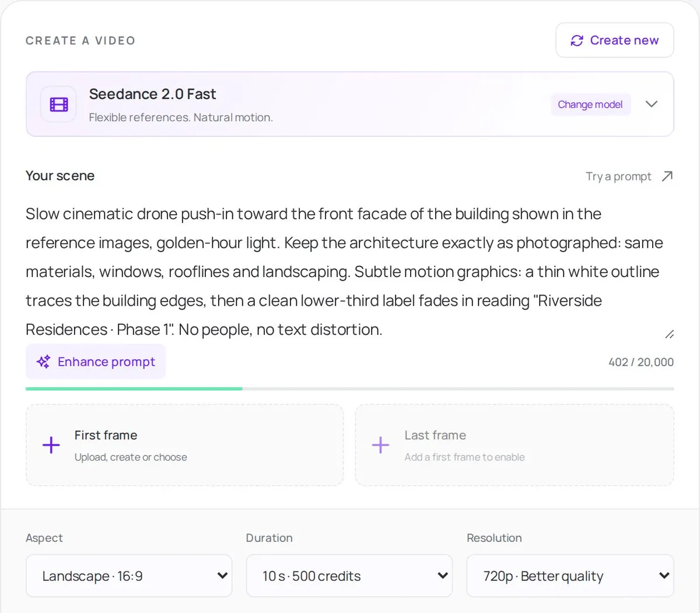Image resolution: width=700 pixels, height=613 pixels.
Task: Click into the scene prompt text area
Action: pos(349,272)
